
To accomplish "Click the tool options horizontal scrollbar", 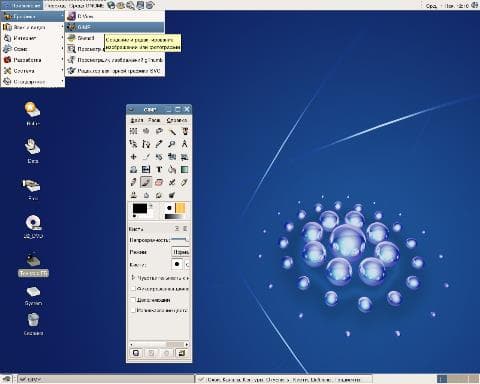I will (x=159, y=344).
